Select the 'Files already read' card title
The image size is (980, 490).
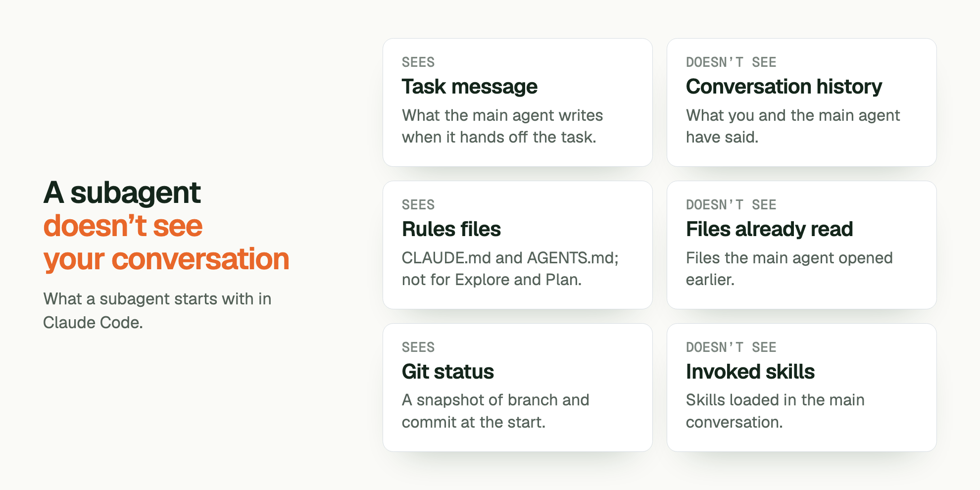tap(769, 229)
